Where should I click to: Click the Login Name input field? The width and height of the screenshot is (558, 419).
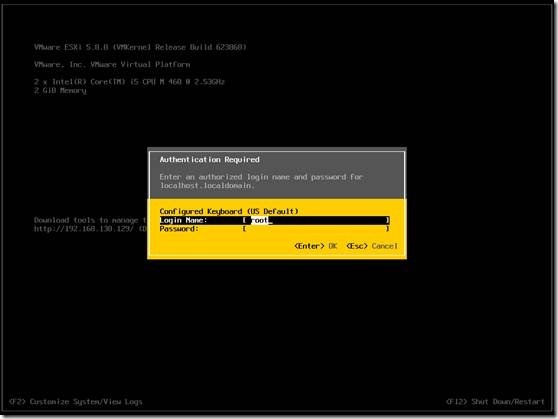click(316, 220)
